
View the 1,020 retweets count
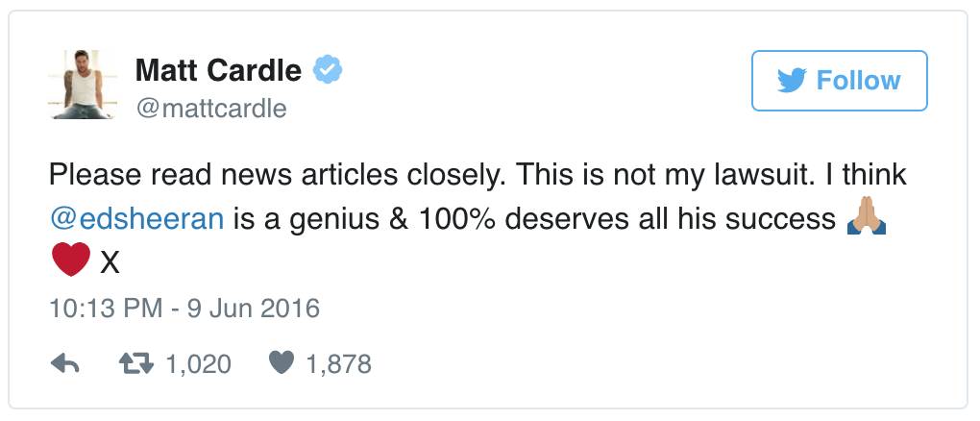coord(198,364)
